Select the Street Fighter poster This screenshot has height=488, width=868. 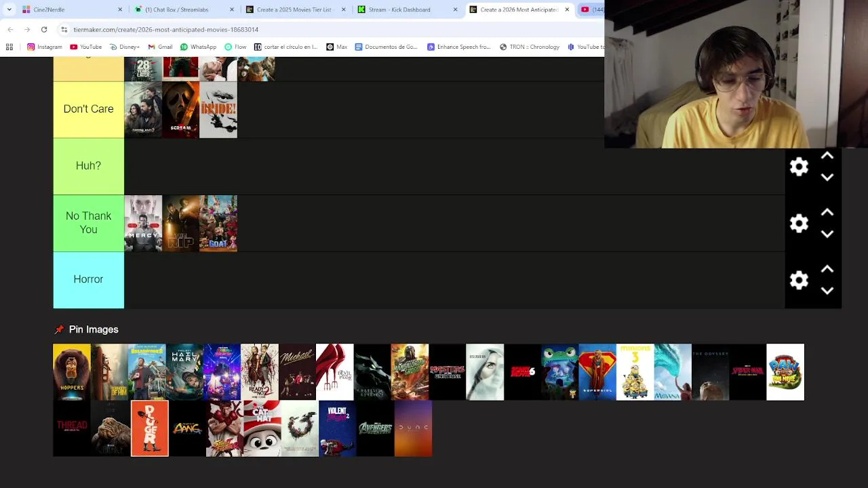tap(224, 428)
